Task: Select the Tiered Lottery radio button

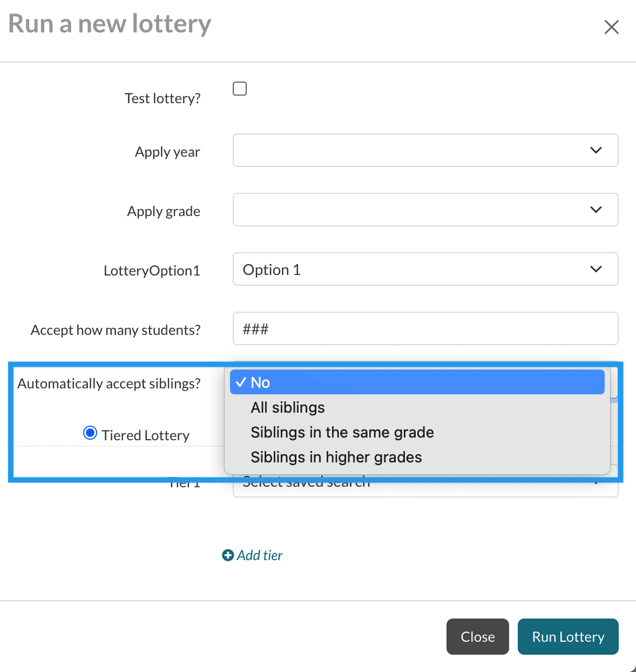Action: pyautogui.click(x=90, y=433)
